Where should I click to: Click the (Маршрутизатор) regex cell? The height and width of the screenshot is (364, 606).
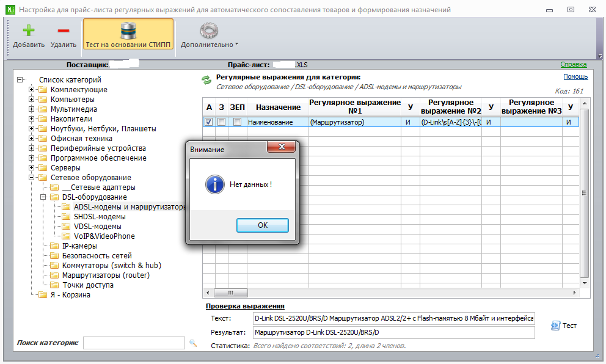point(355,122)
